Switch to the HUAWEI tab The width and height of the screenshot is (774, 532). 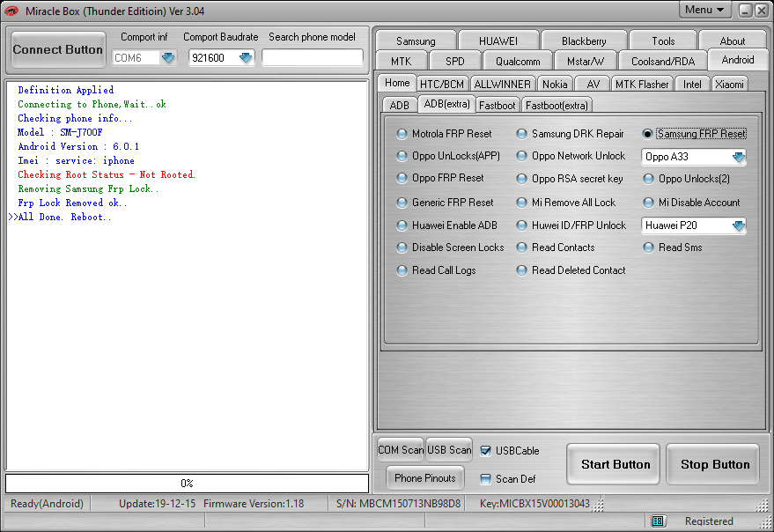pyautogui.click(x=498, y=41)
